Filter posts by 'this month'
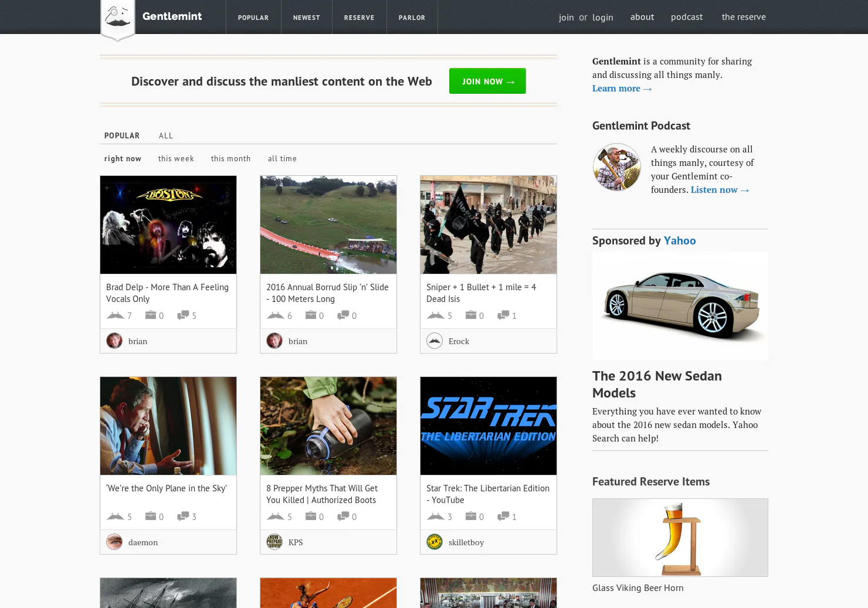Image resolution: width=868 pixels, height=608 pixels. point(231,158)
